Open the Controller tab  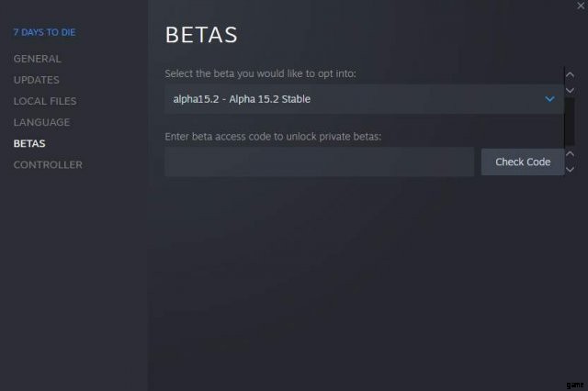click(48, 164)
